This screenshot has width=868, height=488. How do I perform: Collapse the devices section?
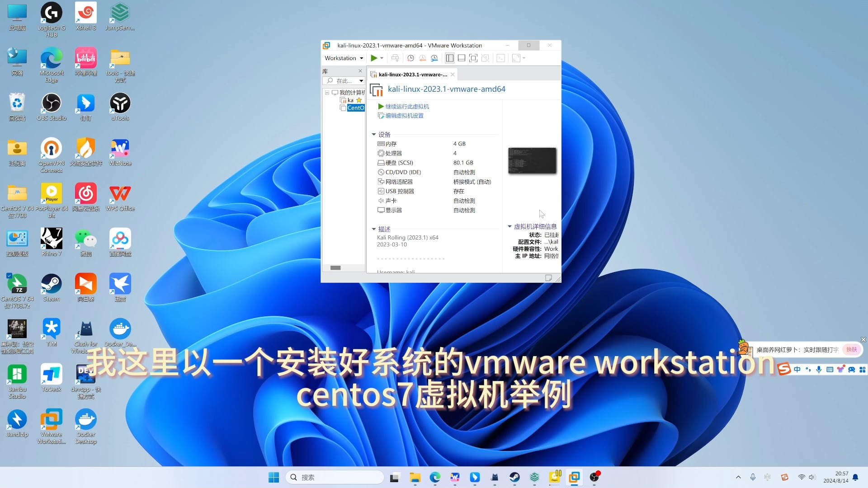click(374, 135)
